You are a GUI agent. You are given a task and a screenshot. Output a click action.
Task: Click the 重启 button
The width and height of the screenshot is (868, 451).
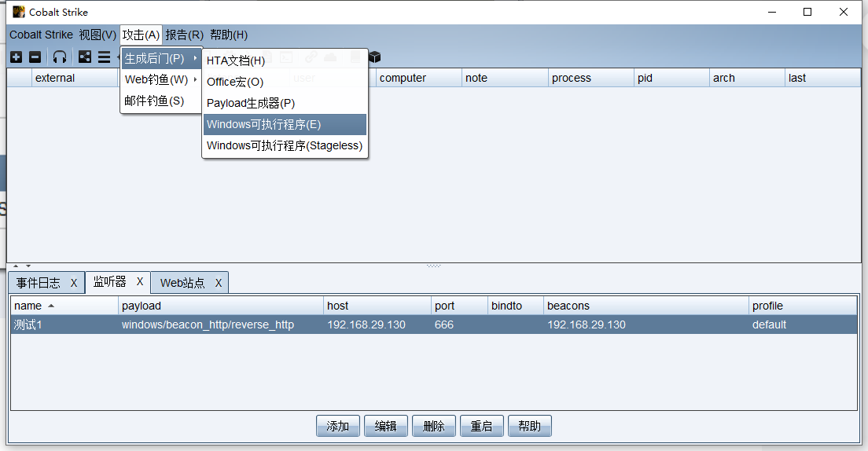(x=482, y=426)
